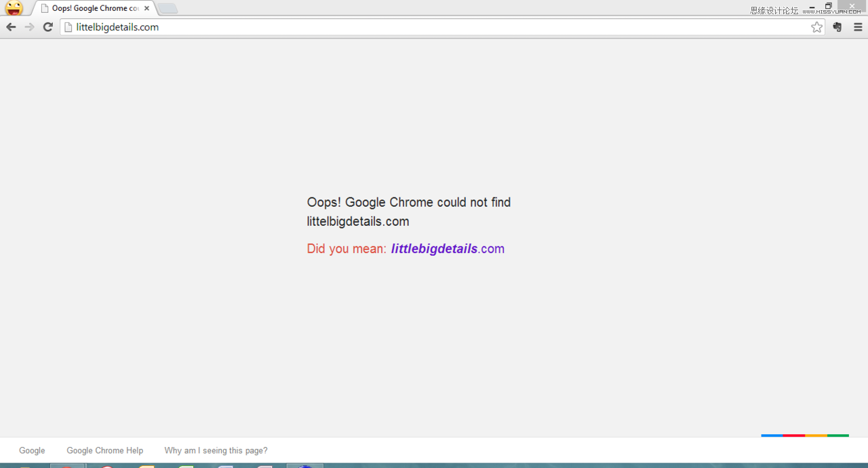Open the Chrome hamburger menu

pos(858,27)
